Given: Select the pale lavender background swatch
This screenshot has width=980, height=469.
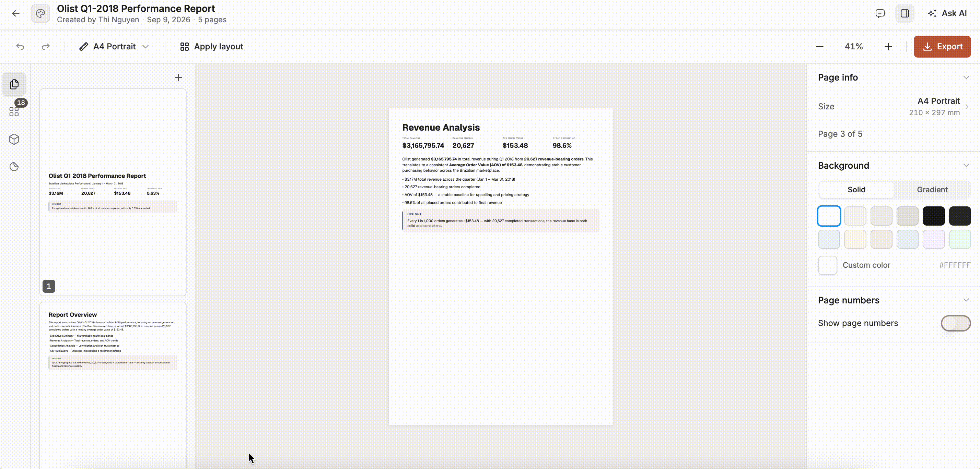Looking at the screenshot, I should (x=934, y=239).
